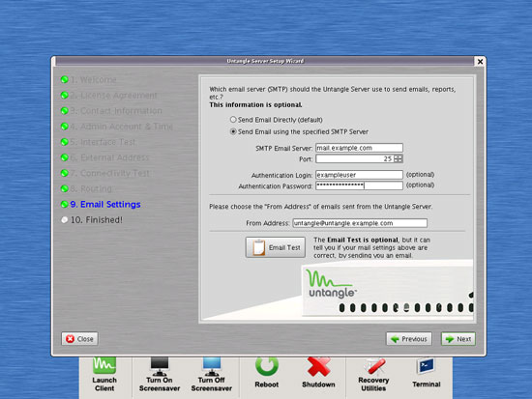Screen dimensions: 532x399
Task: Click the 'This information is optional.' text
Action: pyautogui.click(x=255, y=104)
